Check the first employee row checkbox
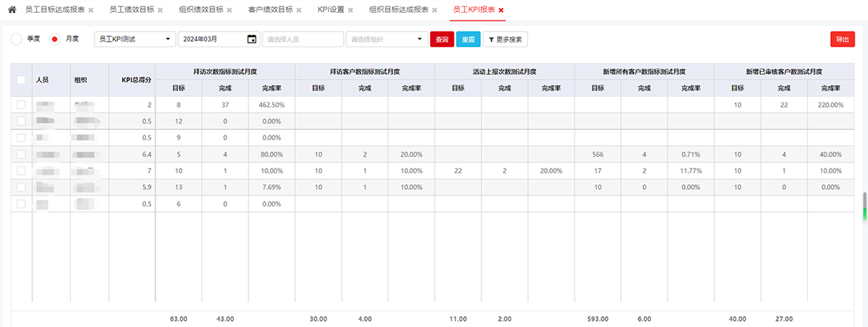This screenshot has height=327, width=868. click(x=21, y=104)
